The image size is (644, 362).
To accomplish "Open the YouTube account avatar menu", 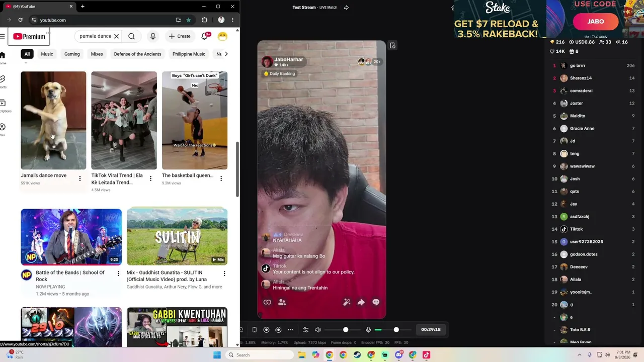I will point(222,36).
